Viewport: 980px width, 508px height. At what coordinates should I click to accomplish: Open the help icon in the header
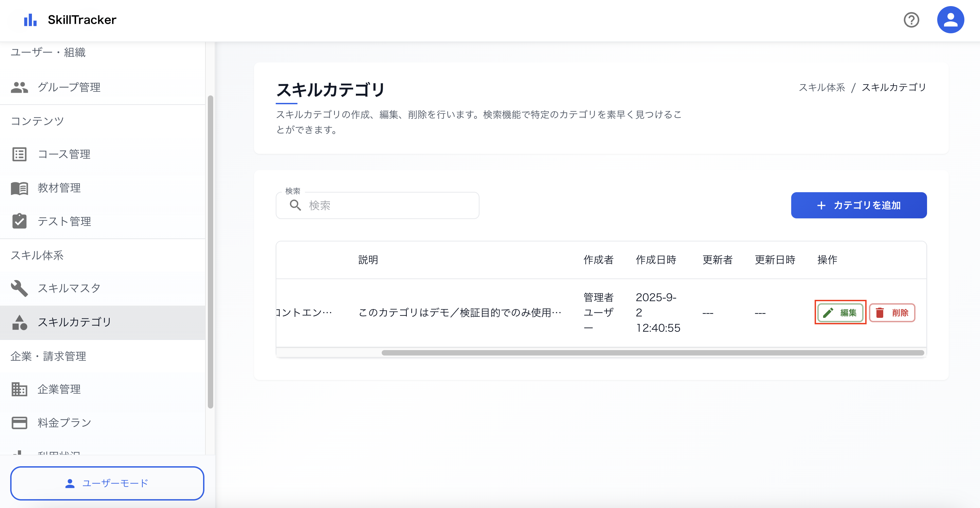pos(911,20)
